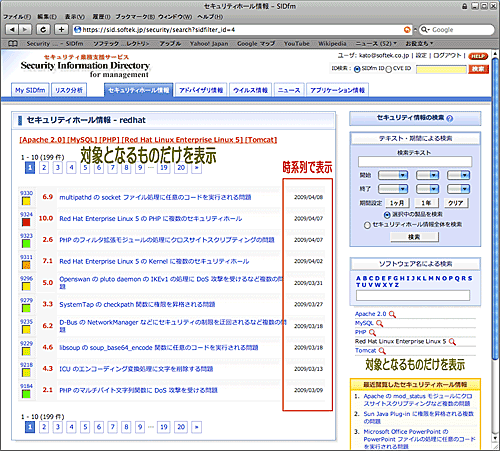The width and height of the screenshot is (500, 451).
Task: Click the 検索テキスト input field
Action: click(415, 162)
